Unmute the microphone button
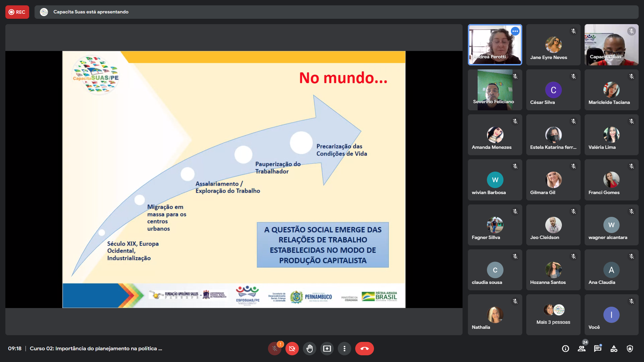Screen dimensions: 644x362 (x=275, y=349)
